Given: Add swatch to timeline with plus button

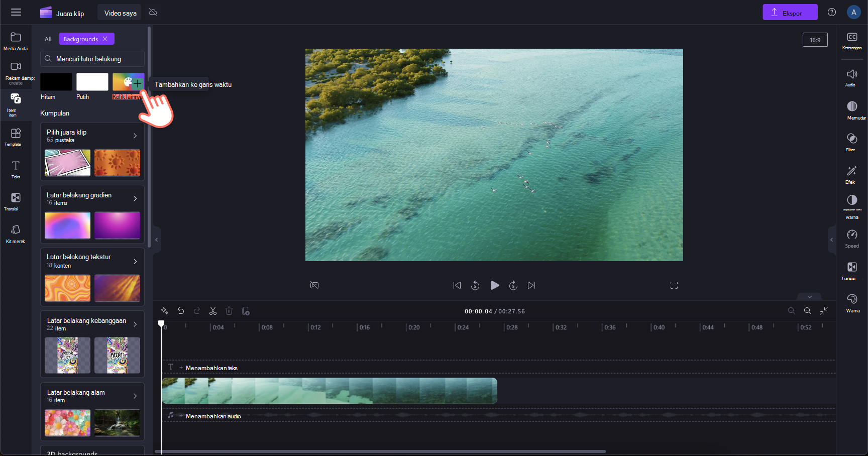Looking at the screenshot, I should click(137, 84).
